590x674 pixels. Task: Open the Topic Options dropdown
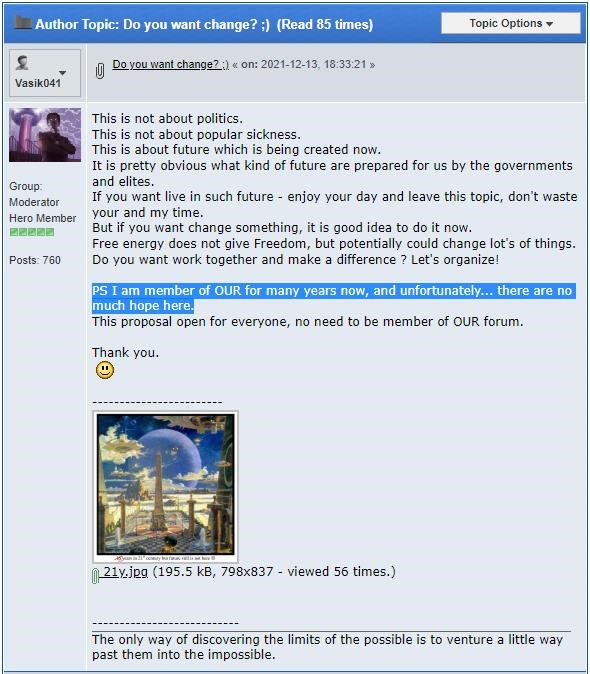[x=511, y=23]
